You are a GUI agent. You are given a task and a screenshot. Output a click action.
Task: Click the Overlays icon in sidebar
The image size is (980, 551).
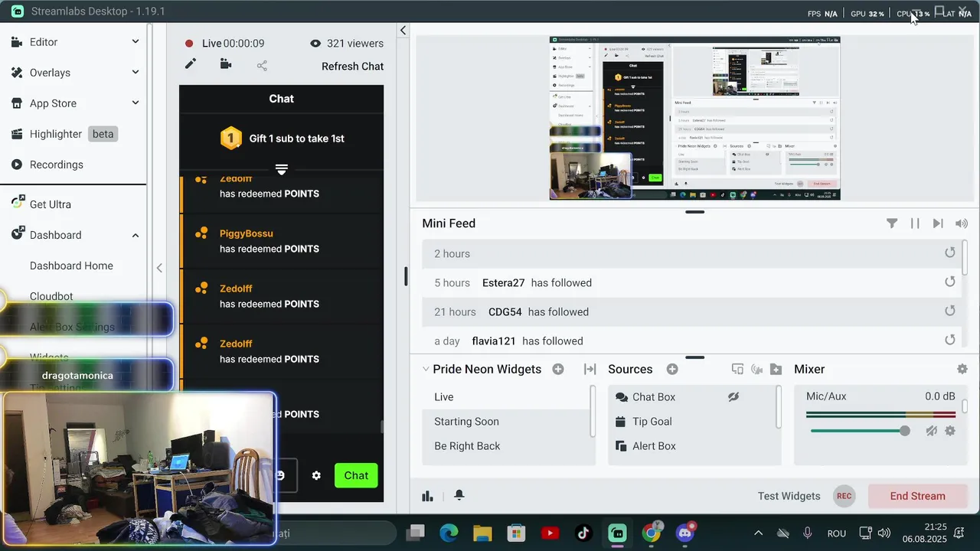(17, 73)
